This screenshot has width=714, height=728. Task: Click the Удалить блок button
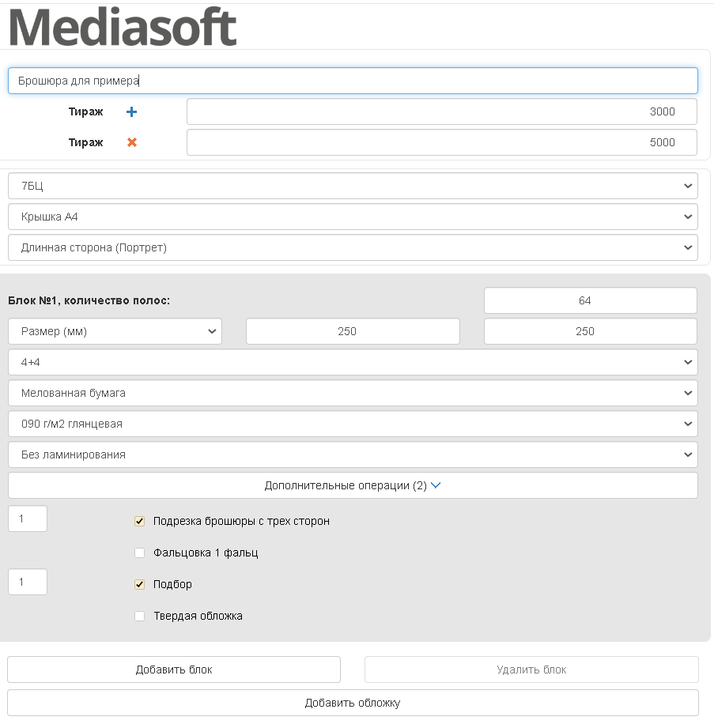531,670
